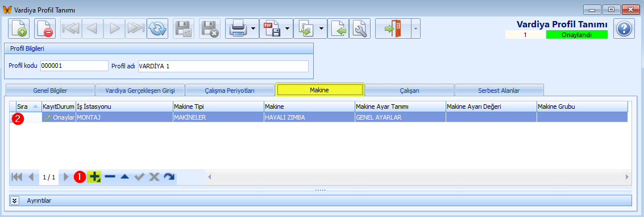Go to the previous record in the main toolbar

tap(93, 29)
